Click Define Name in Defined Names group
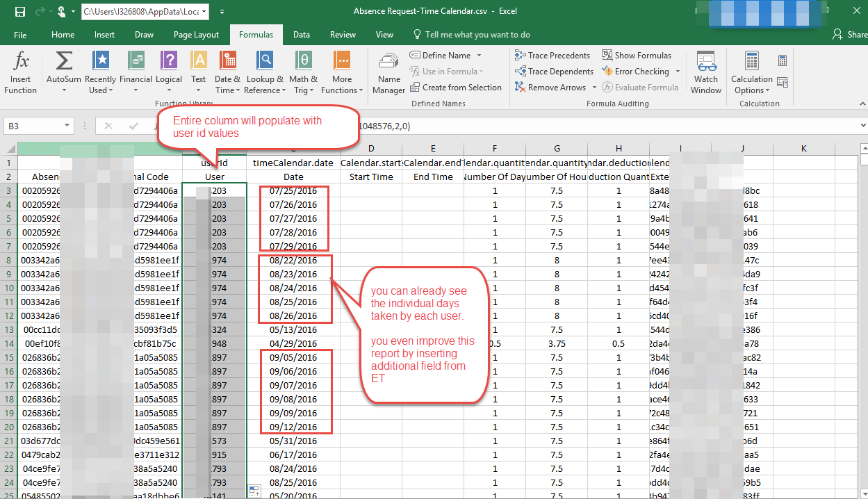 (440, 56)
